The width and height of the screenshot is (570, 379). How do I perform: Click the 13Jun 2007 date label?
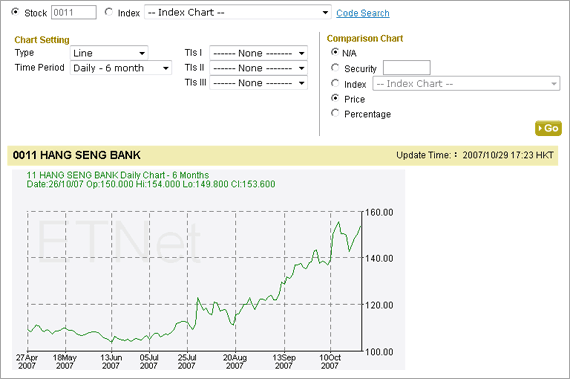click(111, 362)
